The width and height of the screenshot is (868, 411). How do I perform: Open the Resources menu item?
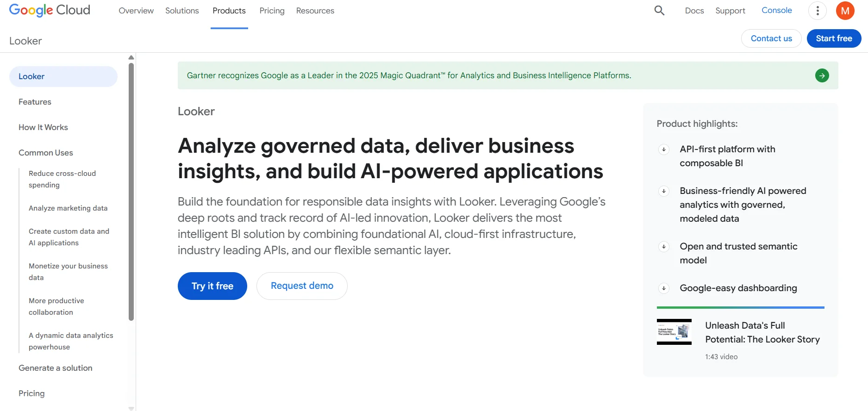[x=315, y=11]
